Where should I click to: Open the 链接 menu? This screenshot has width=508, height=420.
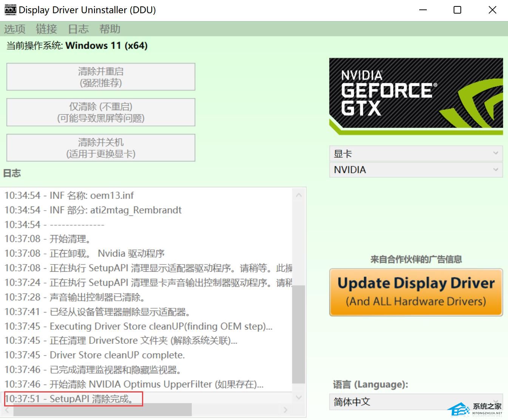coord(46,29)
